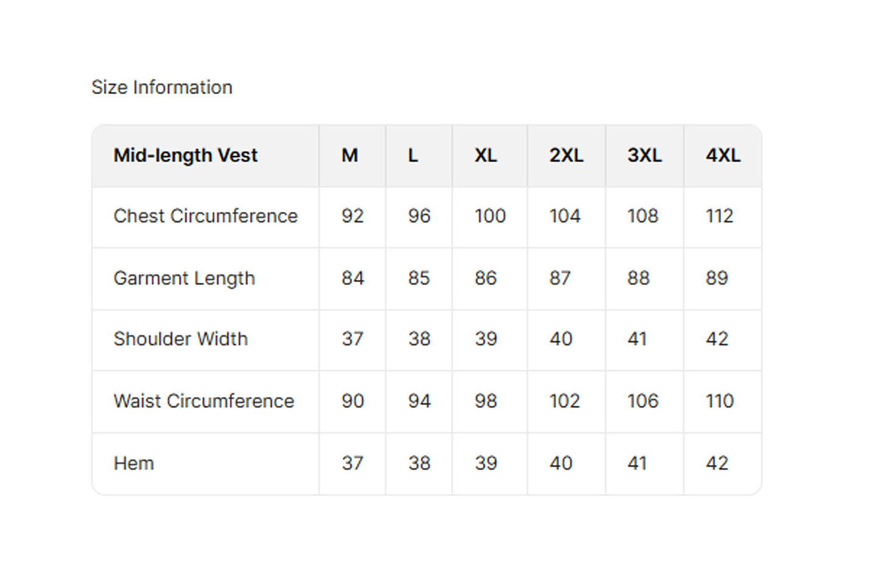879x588 pixels.
Task: Select the XL size column header
Action: (485, 156)
